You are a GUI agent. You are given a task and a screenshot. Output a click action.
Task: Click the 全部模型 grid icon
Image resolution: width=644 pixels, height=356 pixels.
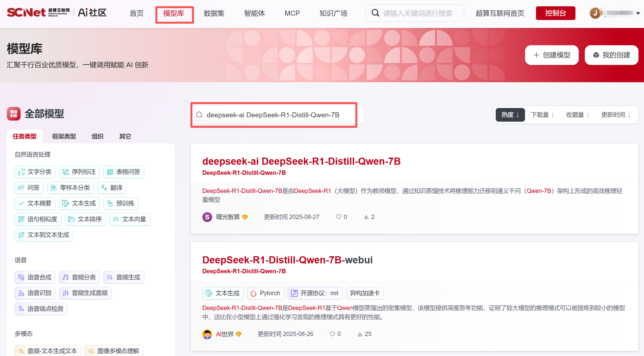coord(14,114)
